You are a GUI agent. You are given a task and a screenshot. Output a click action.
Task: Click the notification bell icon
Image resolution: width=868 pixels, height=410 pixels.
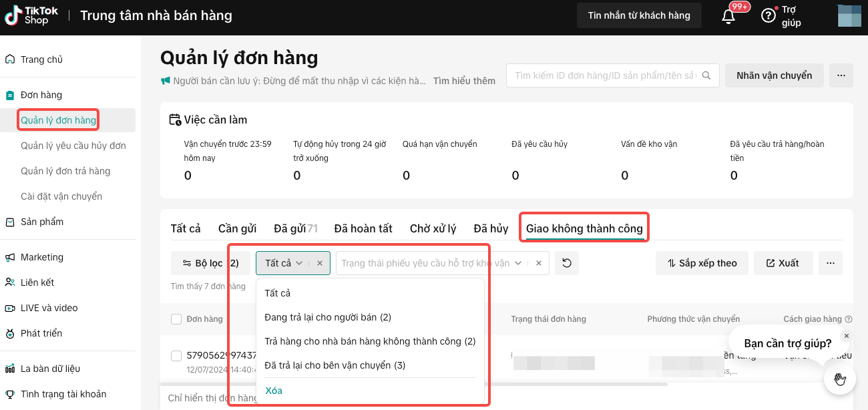click(728, 16)
